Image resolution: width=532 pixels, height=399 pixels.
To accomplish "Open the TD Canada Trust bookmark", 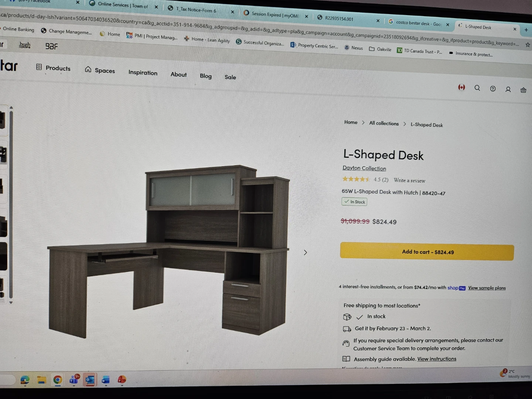I will click(x=419, y=51).
